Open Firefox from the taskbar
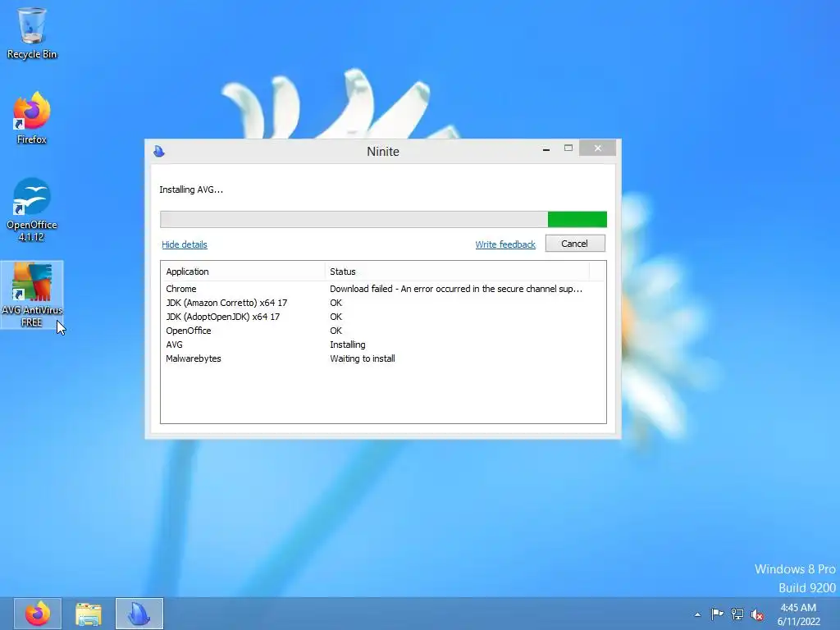The width and height of the screenshot is (840, 630). (x=38, y=614)
